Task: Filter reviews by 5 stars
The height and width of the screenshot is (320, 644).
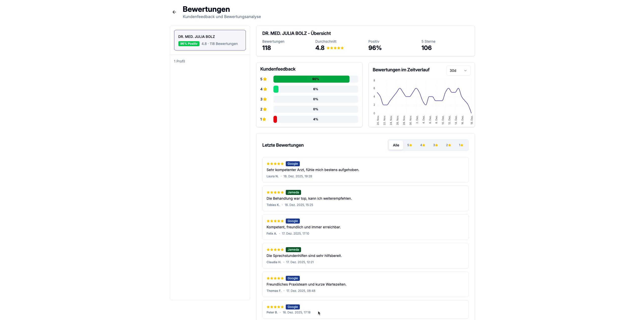Action: (409, 145)
